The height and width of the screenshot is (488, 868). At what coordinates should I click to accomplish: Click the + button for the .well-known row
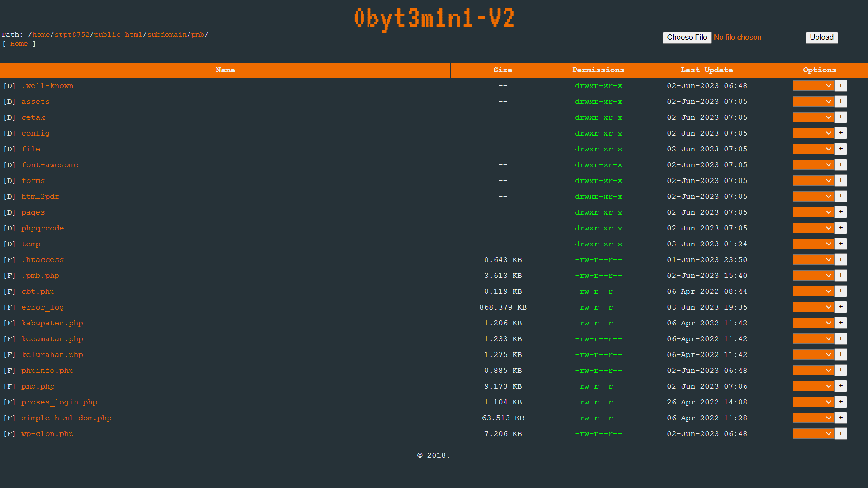(840, 86)
